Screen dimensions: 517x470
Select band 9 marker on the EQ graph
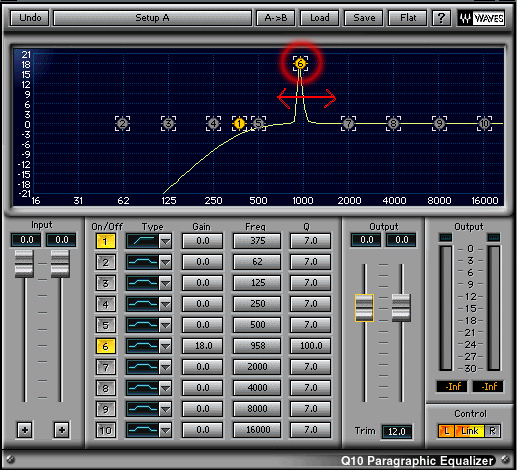[439, 124]
